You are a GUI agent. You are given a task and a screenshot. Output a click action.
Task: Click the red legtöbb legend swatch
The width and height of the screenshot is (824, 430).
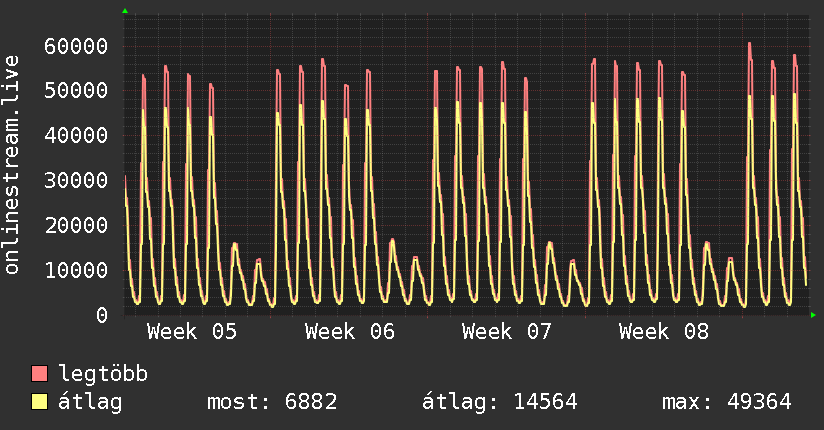coord(40,374)
